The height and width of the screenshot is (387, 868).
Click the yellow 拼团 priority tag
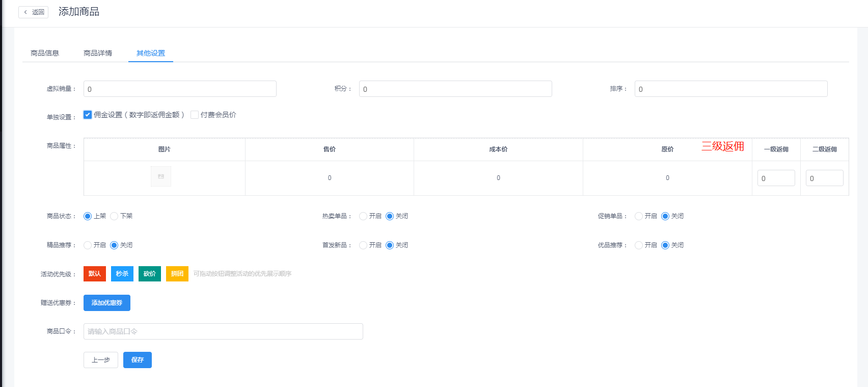177,274
